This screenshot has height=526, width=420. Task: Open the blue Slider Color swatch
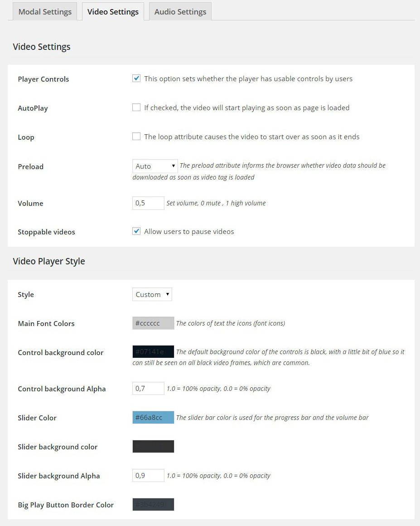click(153, 417)
